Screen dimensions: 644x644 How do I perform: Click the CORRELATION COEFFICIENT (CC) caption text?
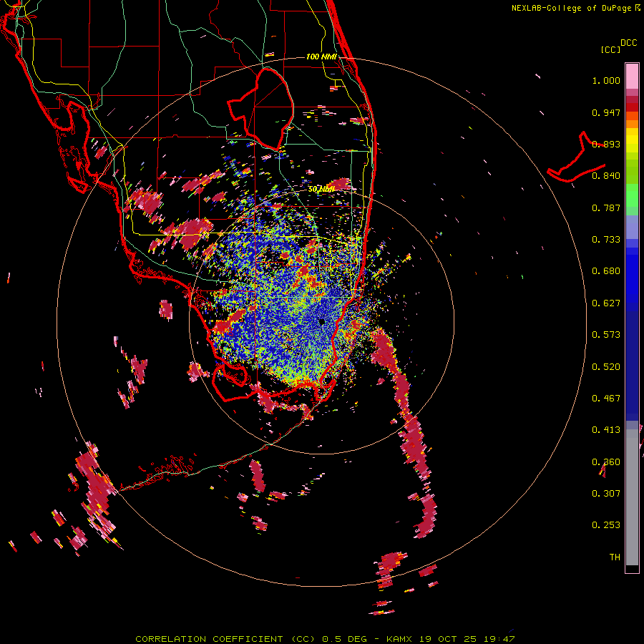click(x=225, y=639)
